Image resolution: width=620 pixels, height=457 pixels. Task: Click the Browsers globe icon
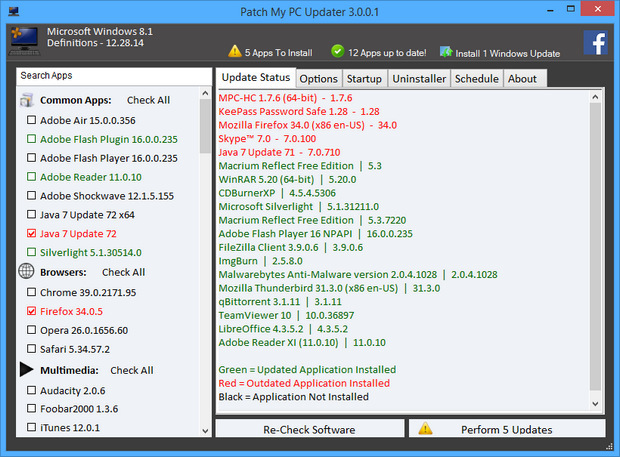[x=26, y=272]
